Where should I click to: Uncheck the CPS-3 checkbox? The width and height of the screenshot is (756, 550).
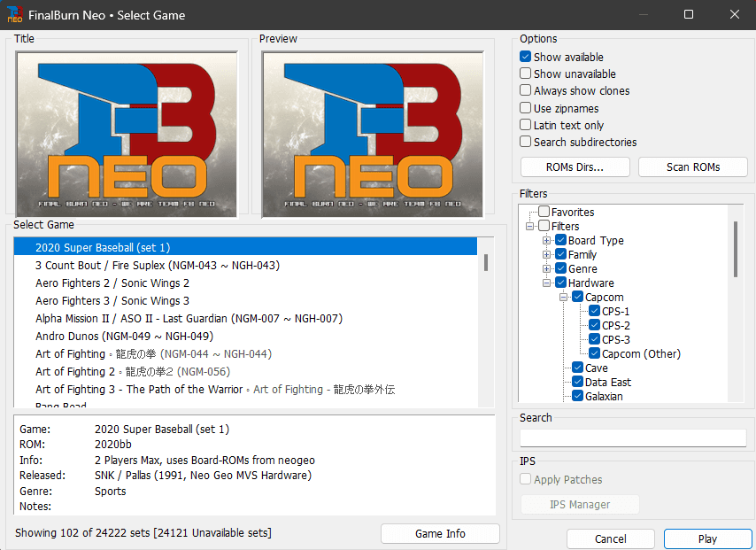[595, 339]
